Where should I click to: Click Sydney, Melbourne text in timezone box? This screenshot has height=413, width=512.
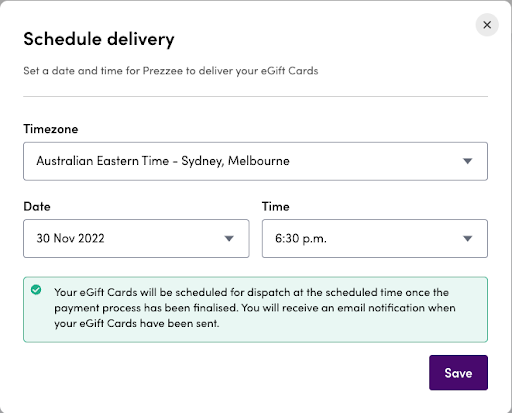(x=235, y=161)
